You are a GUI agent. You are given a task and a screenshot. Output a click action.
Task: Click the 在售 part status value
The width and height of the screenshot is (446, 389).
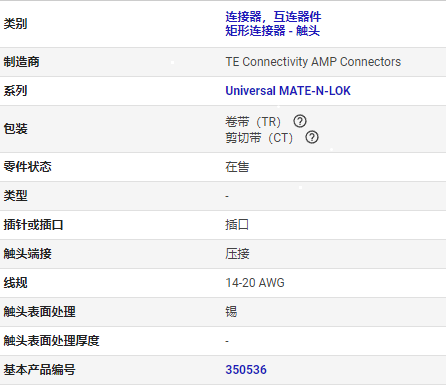pyautogui.click(x=237, y=167)
